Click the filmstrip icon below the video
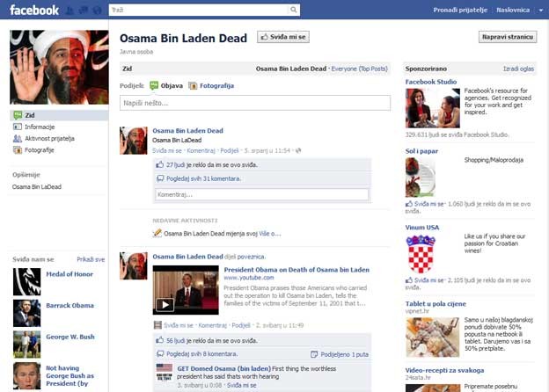Image resolution: width=549 pixels, height=392 pixels. click(157, 325)
